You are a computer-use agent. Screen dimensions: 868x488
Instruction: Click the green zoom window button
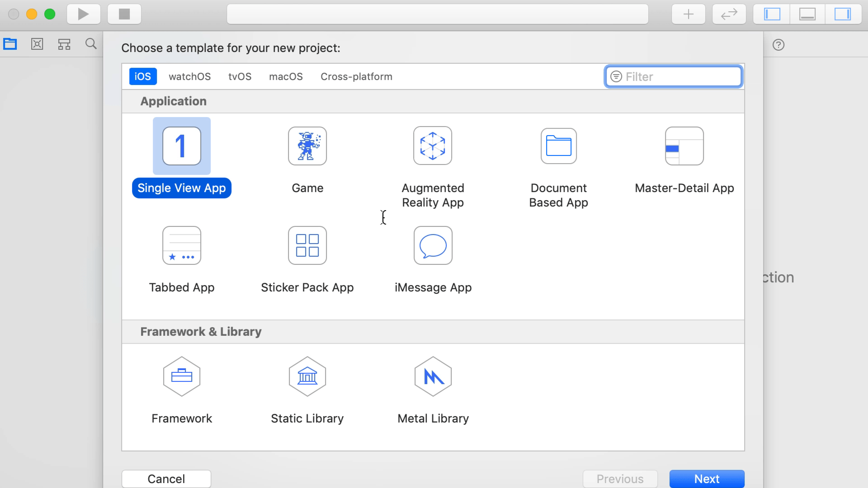tap(50, 14)
